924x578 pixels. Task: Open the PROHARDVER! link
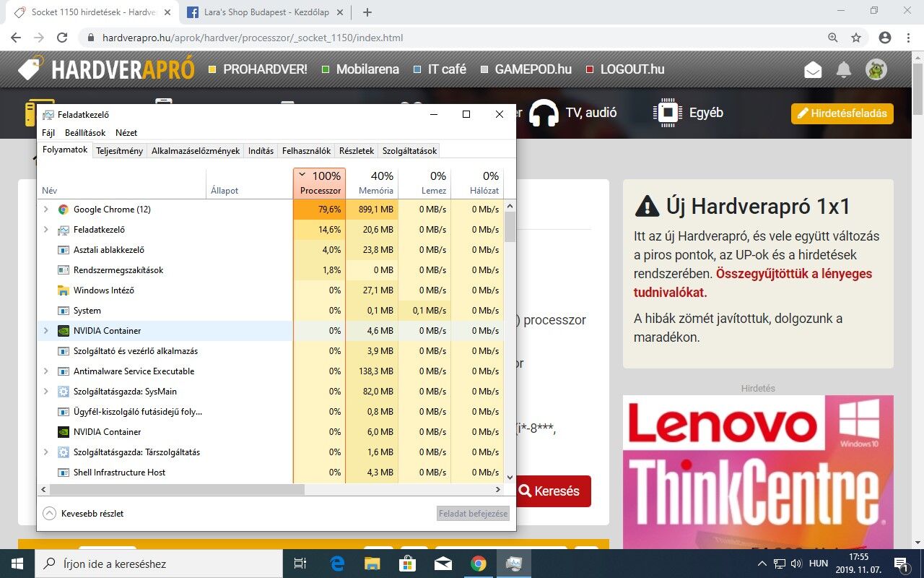[x=258, y=69]
